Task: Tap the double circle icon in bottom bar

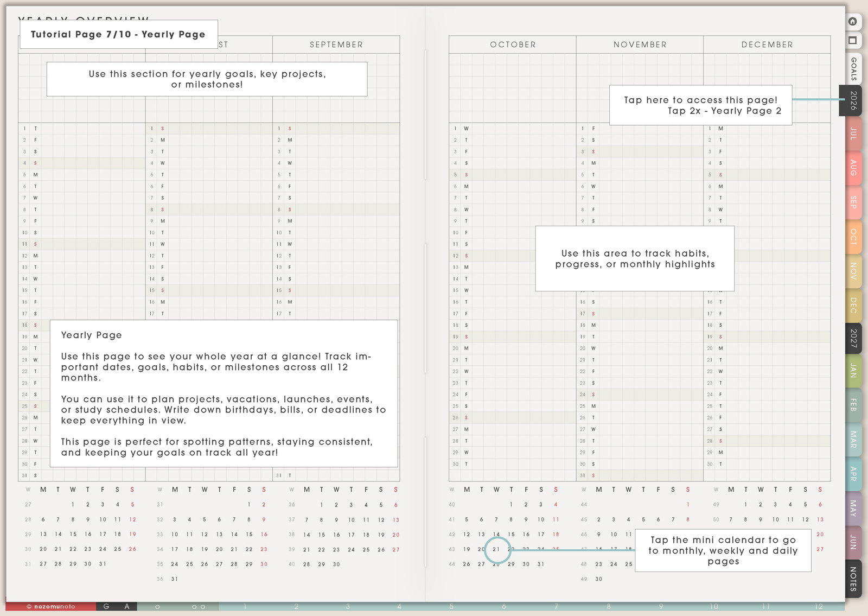Action: 199,606
